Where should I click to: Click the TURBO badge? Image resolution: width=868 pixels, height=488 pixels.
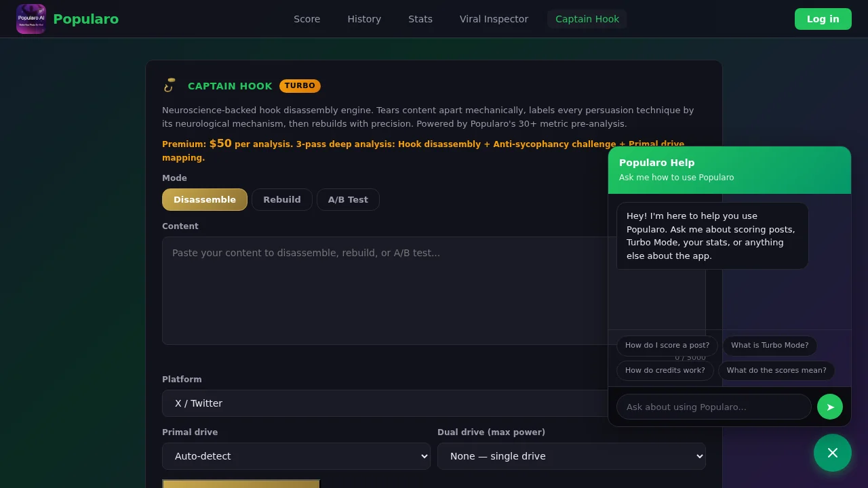[x=300, y=85]
